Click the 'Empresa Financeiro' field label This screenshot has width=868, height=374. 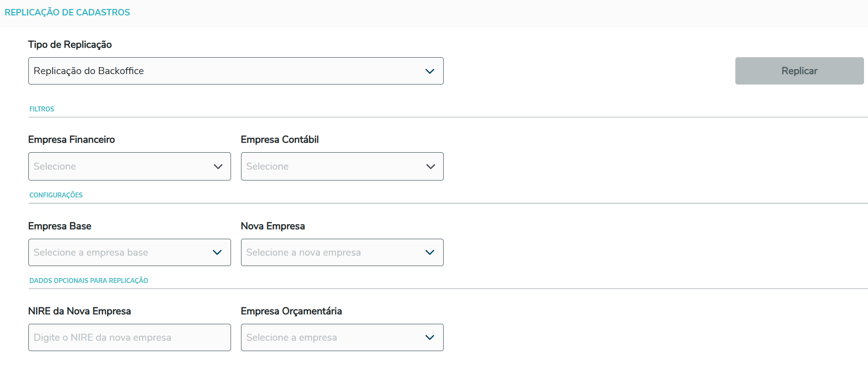(72, 140)
